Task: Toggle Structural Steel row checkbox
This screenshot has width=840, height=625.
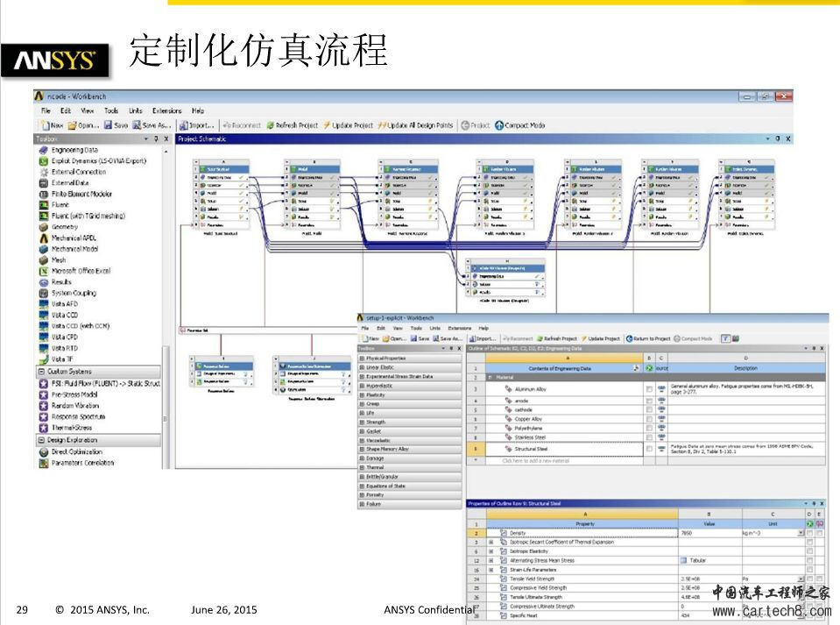Action: tap(649, 449)
